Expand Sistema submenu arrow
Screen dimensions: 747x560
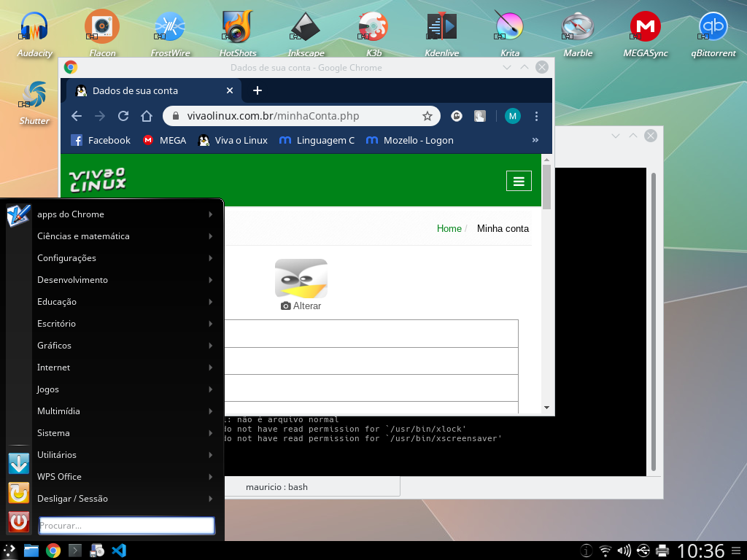[210, 433]
